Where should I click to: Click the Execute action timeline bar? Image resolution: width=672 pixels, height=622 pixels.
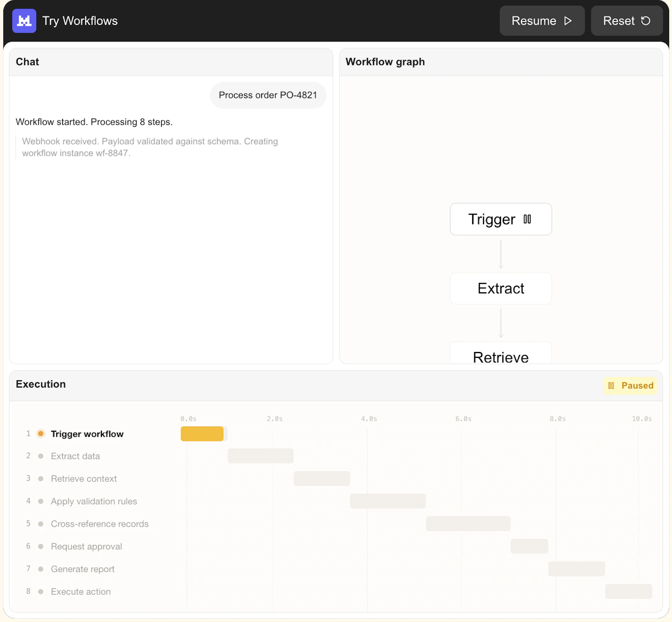[x=628, y=592]
